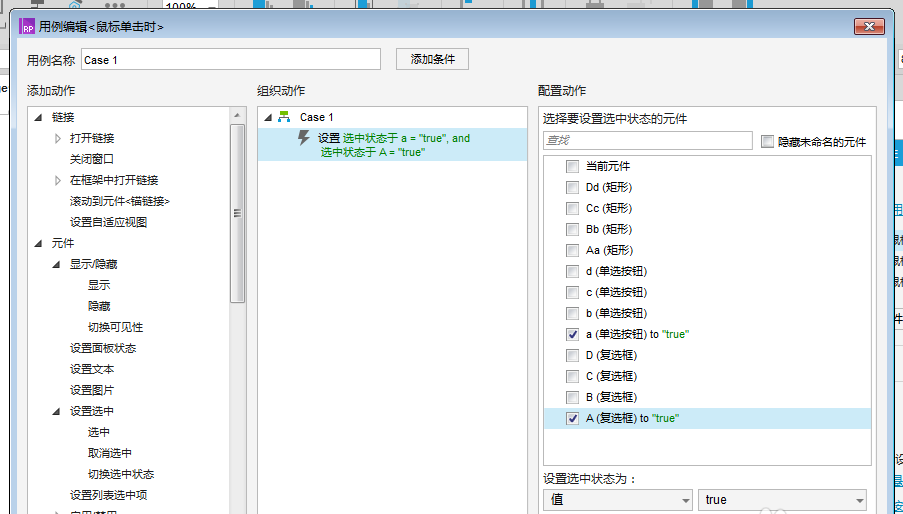Uncheck the A (复选框) checkbox
The image size is (903, 514).
[572, 418]
